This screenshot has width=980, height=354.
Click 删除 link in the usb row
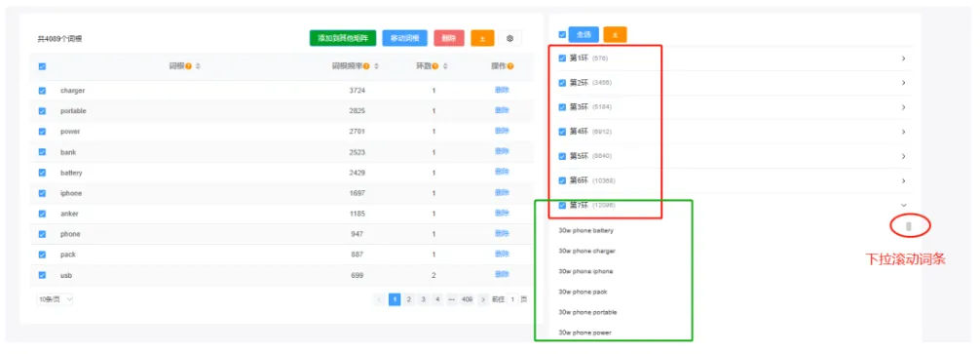click(502, 274)
